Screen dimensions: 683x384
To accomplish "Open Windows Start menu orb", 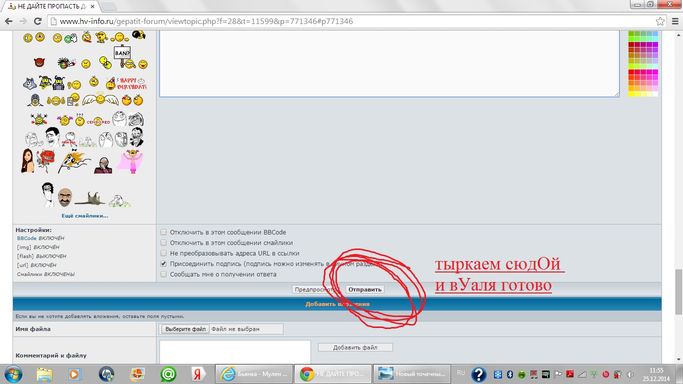I will pos(13,374).
